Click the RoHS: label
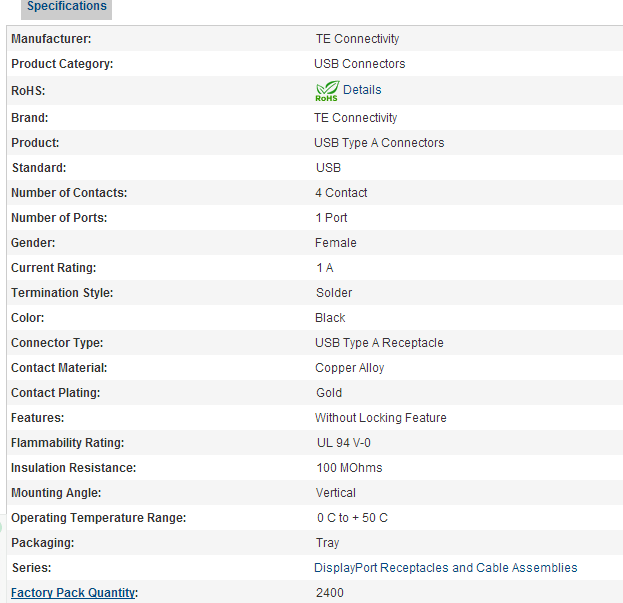 28,91
